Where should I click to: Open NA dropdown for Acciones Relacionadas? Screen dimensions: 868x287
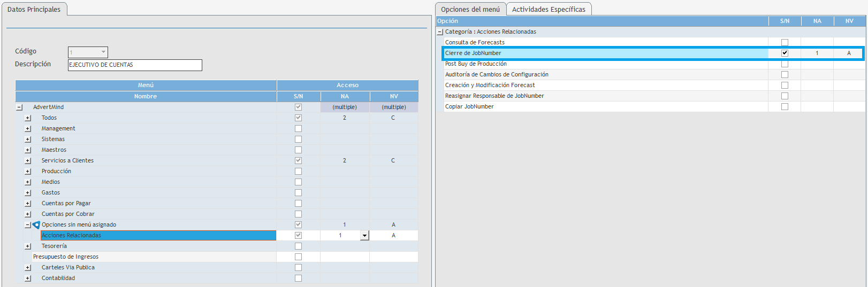pyautogui.click(x=364, y=236)
